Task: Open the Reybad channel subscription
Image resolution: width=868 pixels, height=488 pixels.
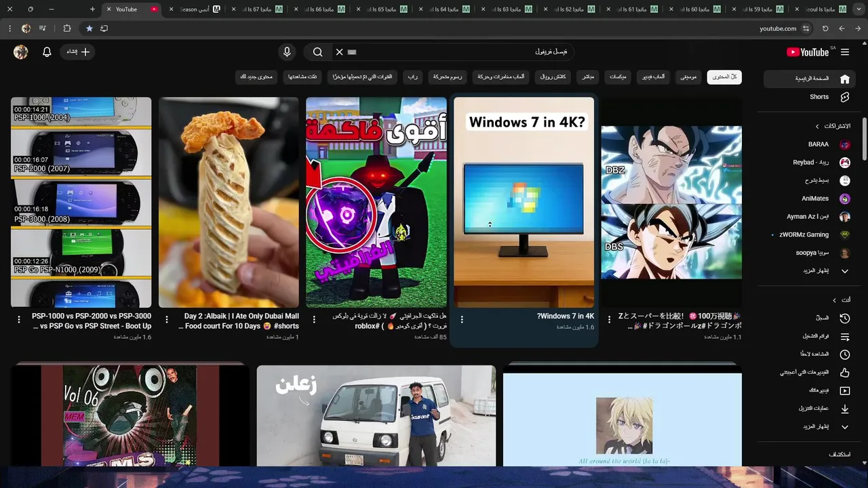Action: point(808,163)
